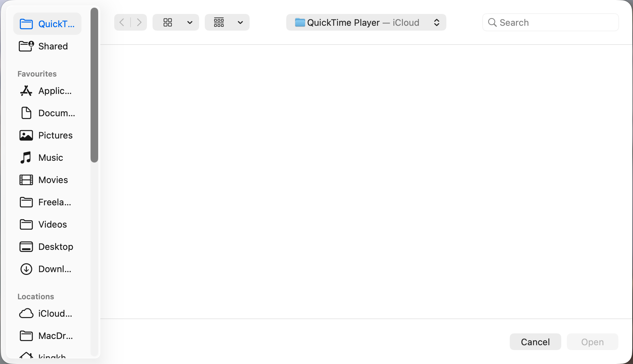The height and width of the screenshot is (364, 633).
Task: Click the Music note icon
Action: [x=26, y=158]
